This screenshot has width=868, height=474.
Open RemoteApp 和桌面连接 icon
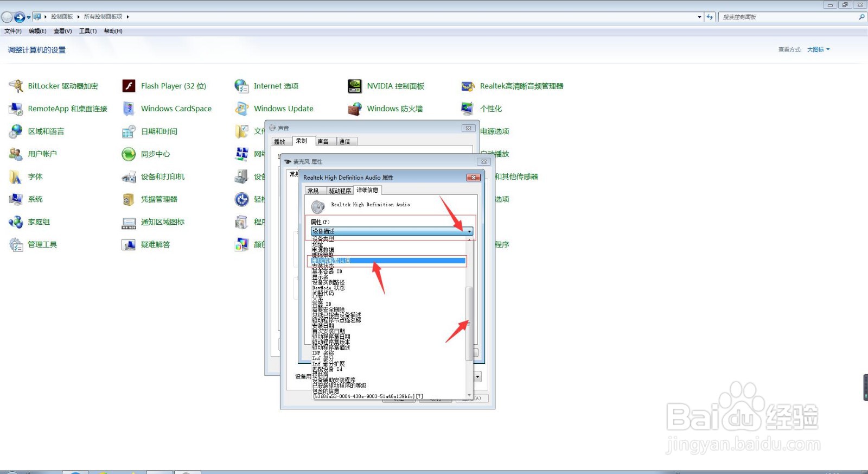click(16, 109)
